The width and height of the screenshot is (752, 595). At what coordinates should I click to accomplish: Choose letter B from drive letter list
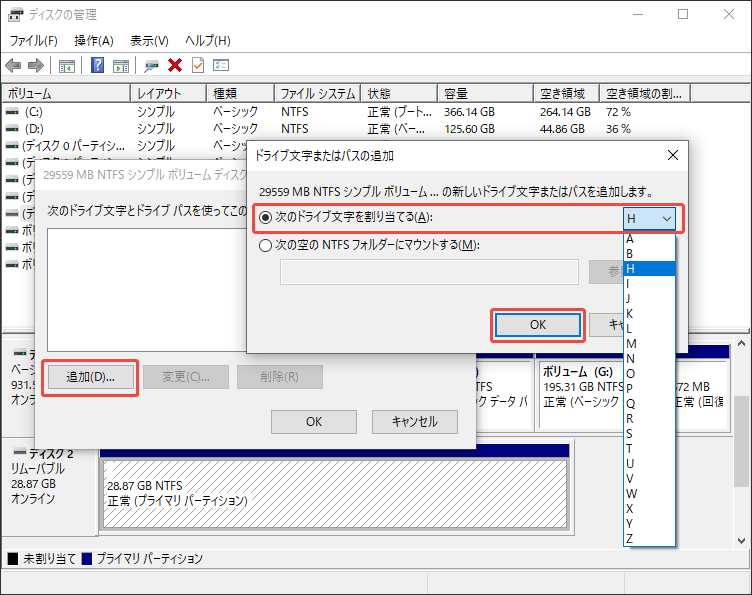649,254
